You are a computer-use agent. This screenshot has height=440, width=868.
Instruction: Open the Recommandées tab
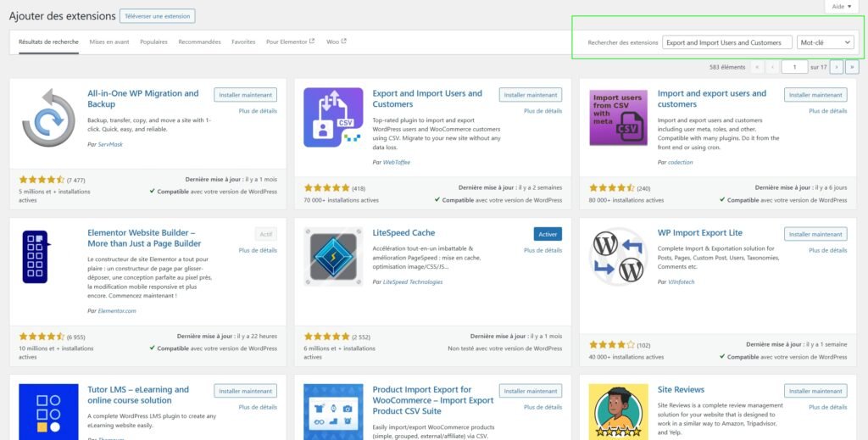coord(199,42)
